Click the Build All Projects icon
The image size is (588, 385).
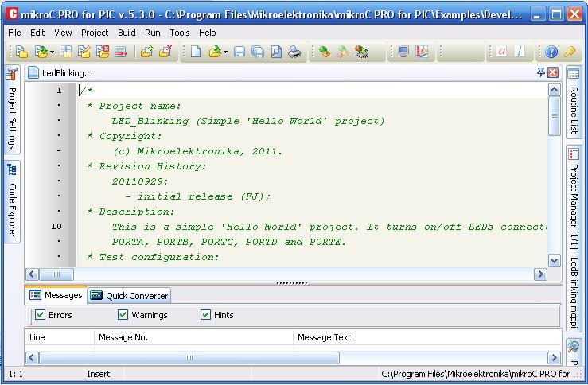[x=343, y=52]
